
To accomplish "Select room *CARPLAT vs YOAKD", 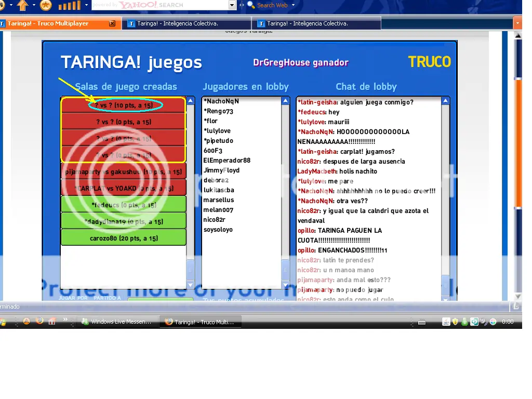I will 124,188.
